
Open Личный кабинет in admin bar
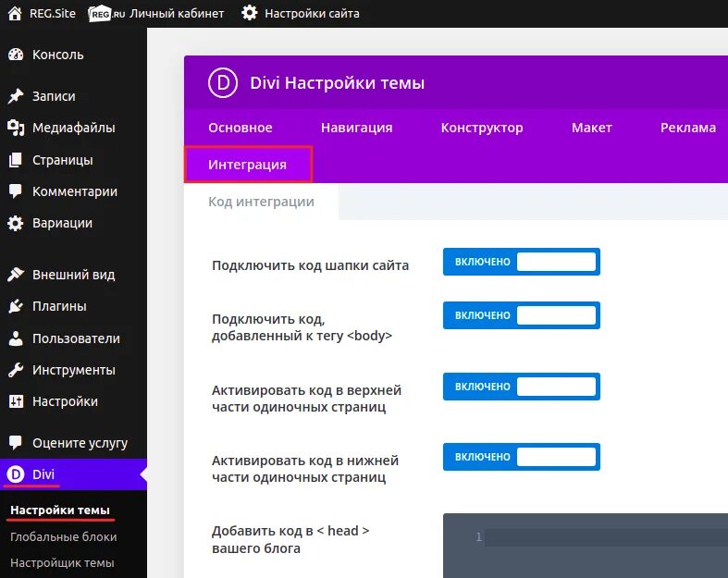[x=177, y=14]
